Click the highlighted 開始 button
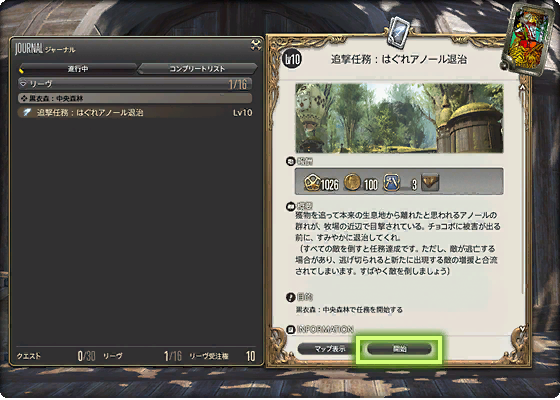 tap(399, 349)
